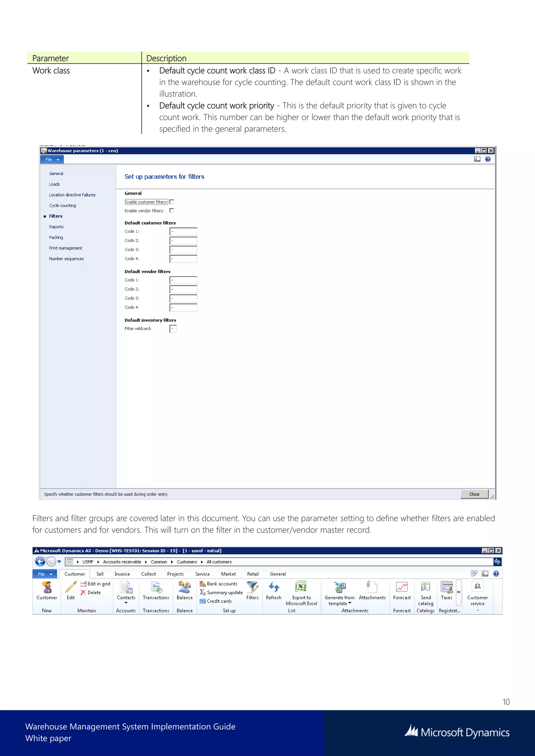This screenshot has width=535, height=756.
Task: Select Cycle counting in left pane
Action: pyautogui.click(x=62, y=205)
